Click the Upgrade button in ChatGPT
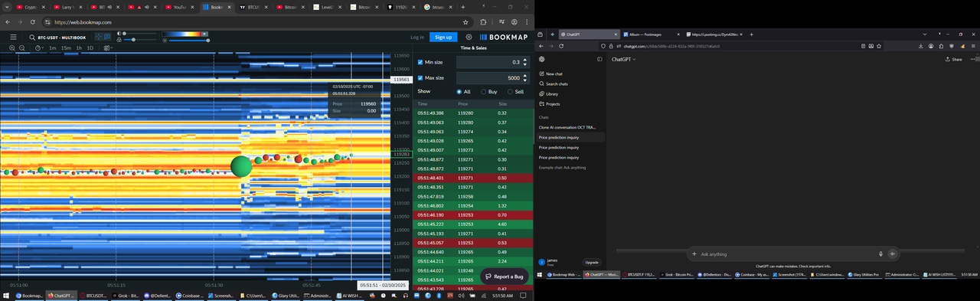Image resolution: width=980 pixels, height=301 pixels. pos(592,262)
